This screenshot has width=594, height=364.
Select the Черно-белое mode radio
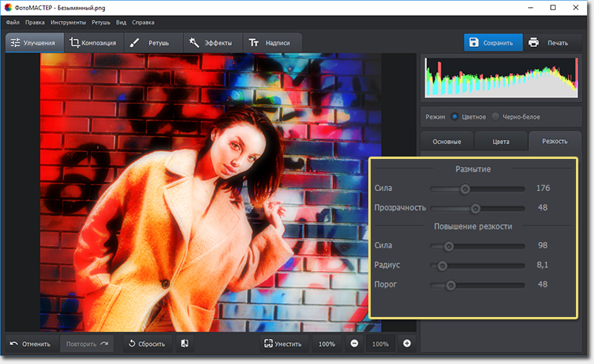pos(495,116)
